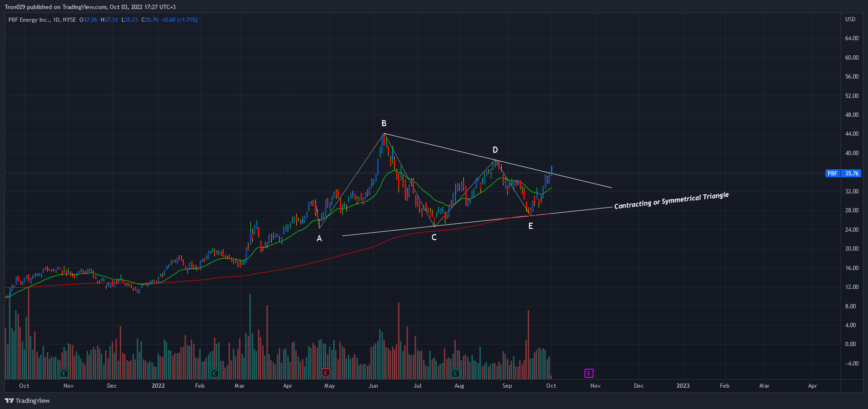Click the Jun time axis label
The height and width of the screenshot is (409, 868).
pyautogui.click(x=373, y=386)
